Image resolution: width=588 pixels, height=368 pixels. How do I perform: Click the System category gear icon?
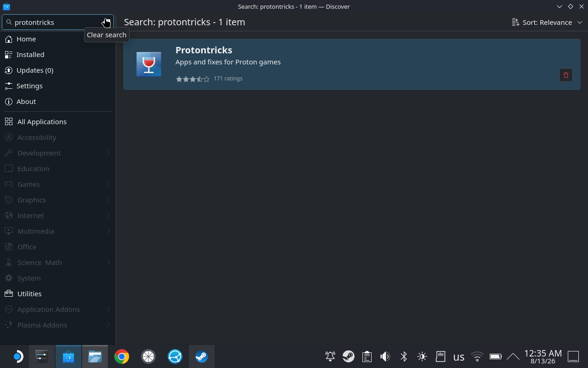[x=9, y=278]
